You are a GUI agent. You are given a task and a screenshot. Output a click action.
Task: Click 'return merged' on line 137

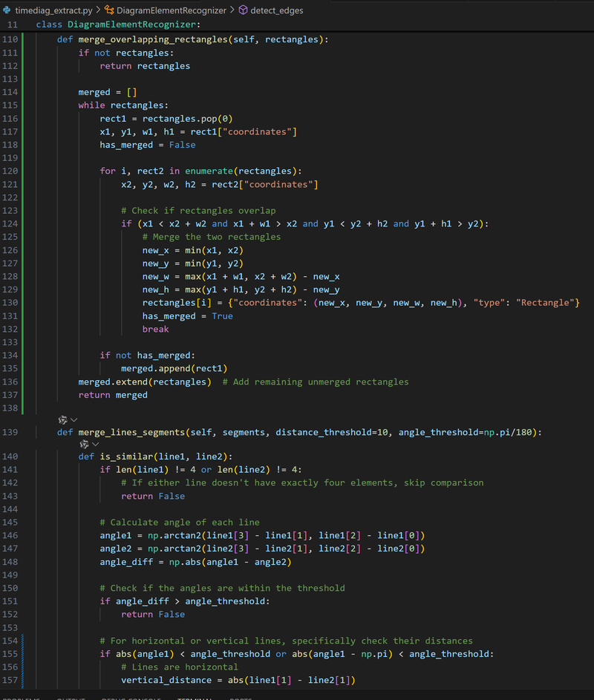[x=113, y=395]
